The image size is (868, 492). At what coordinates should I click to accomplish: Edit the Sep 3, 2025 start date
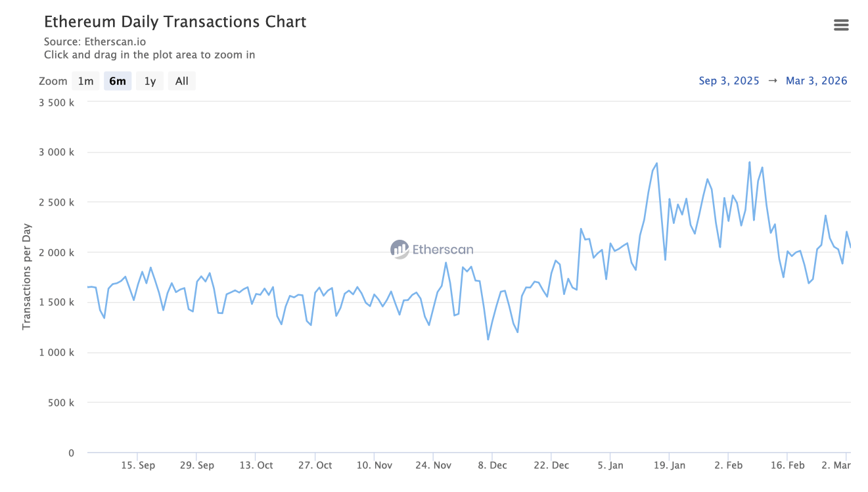pos(729,81)
